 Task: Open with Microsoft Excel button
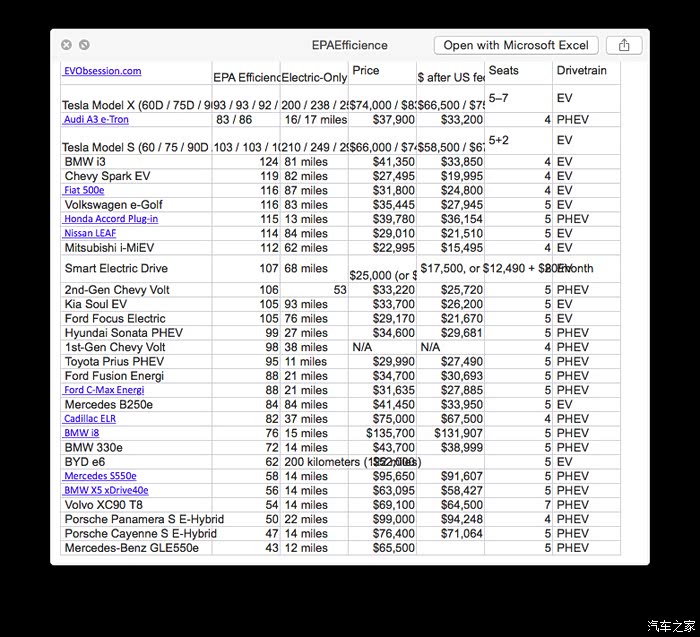click(x=516, y=45)
